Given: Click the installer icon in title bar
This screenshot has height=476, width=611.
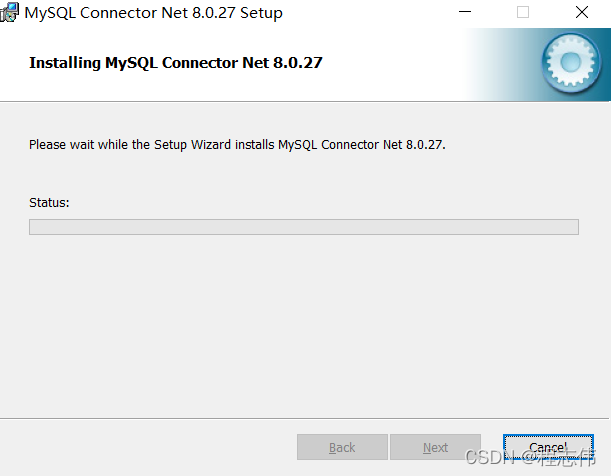Looking at the screenshot, I should 9,12.
